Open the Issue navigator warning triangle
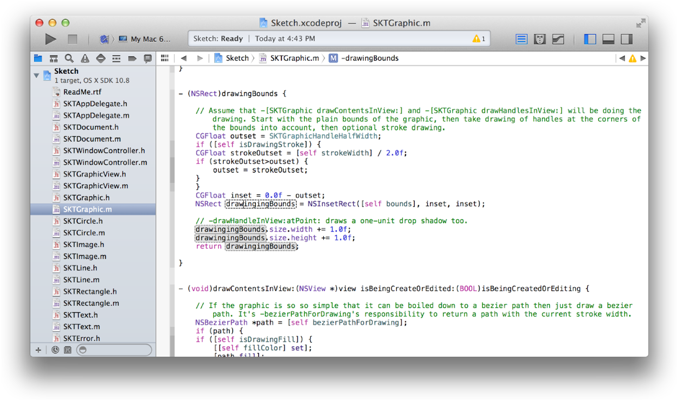This screenshot has height=401, width=678. click(85, 58)
